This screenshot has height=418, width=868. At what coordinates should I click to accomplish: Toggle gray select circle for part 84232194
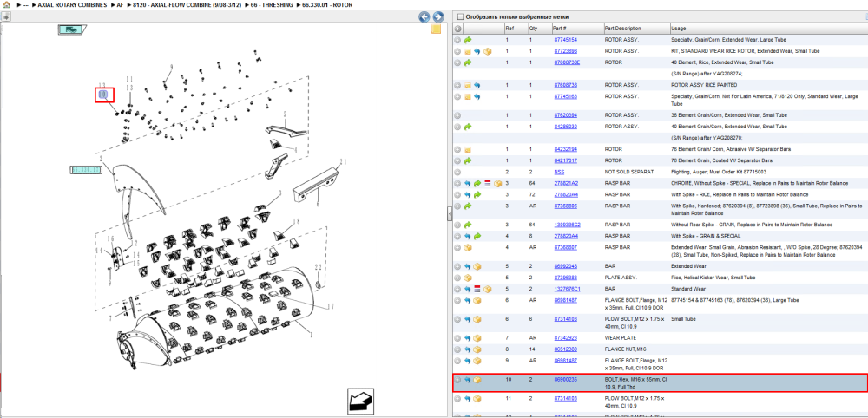click(457, 149)
